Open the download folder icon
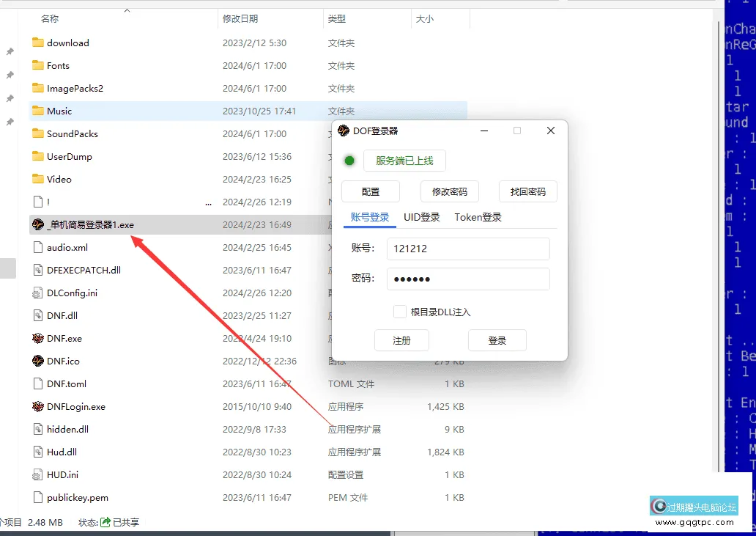The width and height of the screenshot is (756, 536). pyautogui.click(x=38, y=43)
